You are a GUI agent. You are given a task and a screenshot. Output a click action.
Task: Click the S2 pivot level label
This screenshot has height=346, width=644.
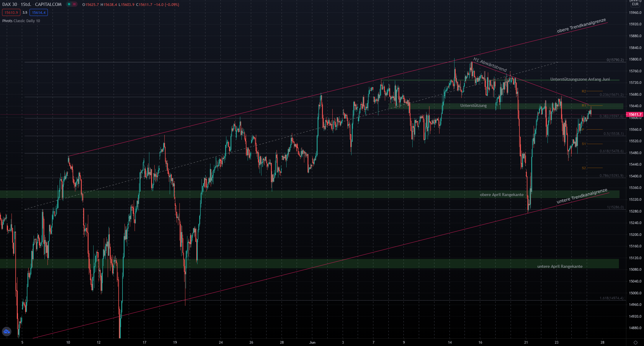point(584,168)
